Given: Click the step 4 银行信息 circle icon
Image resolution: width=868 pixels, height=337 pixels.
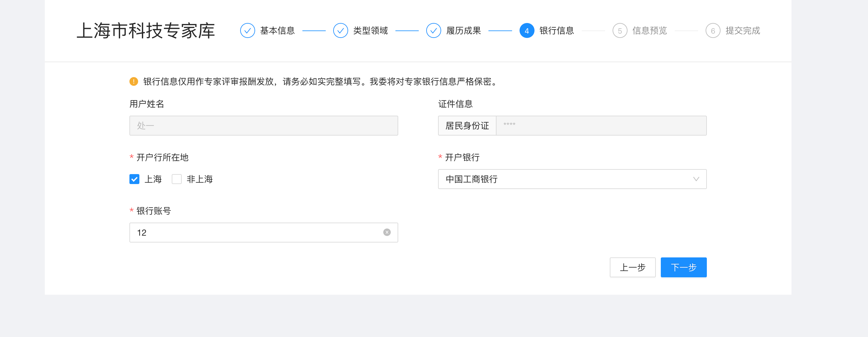Looking at the screenshot, I should pos(526,31).
